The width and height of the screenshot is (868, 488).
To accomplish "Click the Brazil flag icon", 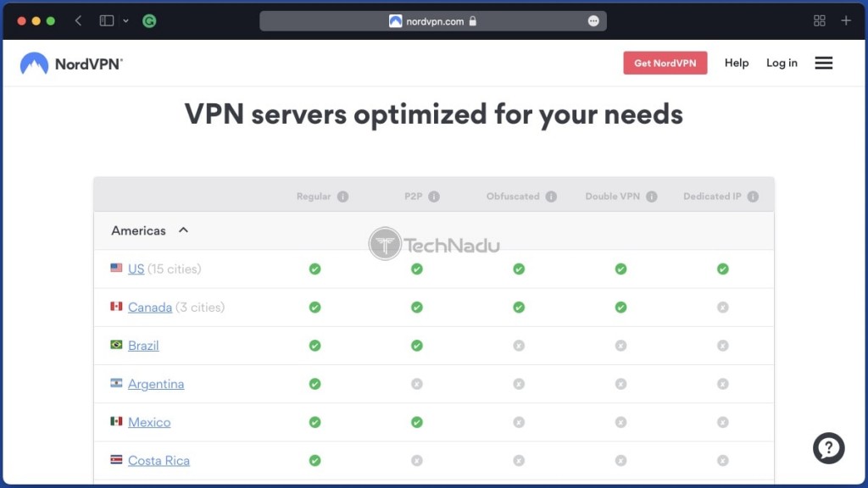I will 116,344.
